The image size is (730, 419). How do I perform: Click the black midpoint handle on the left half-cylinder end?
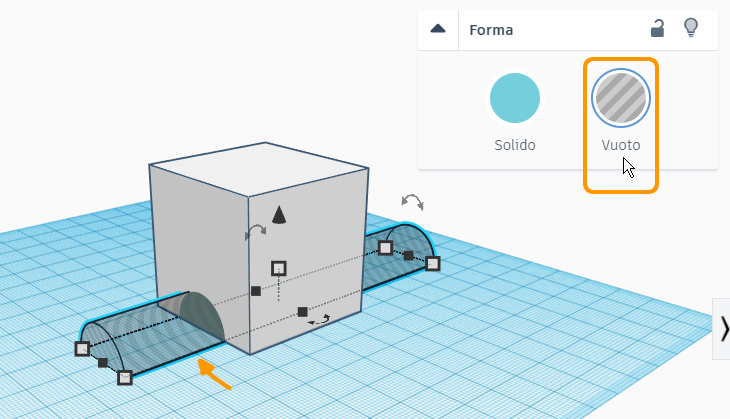(x=103, y=363)
